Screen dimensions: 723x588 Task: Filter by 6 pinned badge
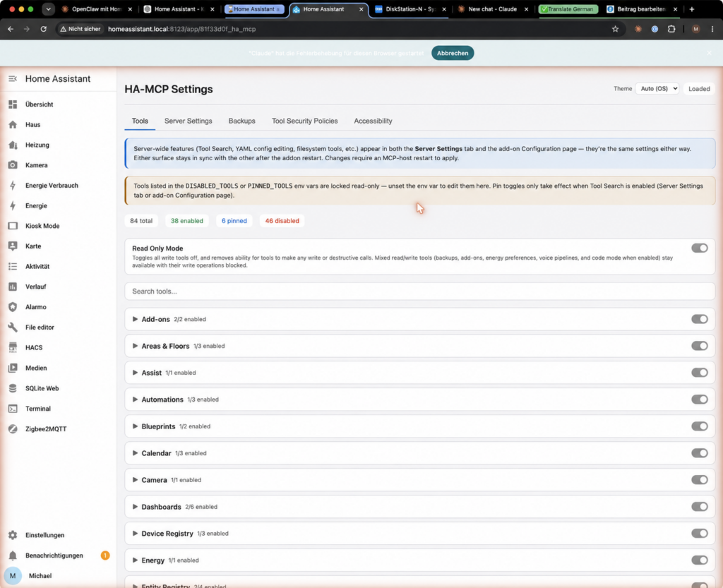[x=234, y=221]
